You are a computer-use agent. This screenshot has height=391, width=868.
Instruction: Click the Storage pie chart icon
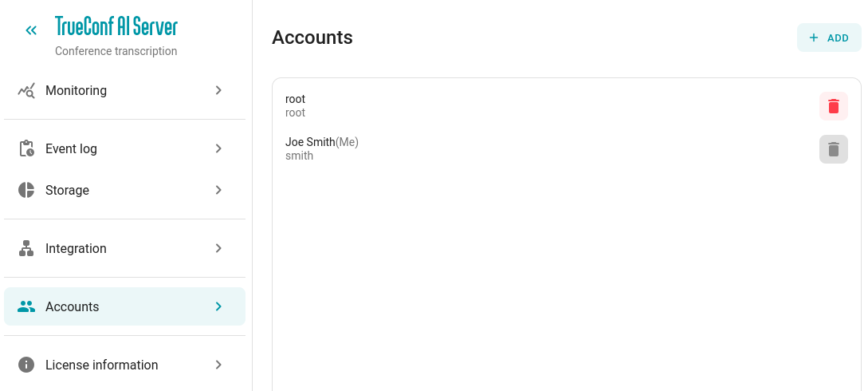click(x=26, y=190)
